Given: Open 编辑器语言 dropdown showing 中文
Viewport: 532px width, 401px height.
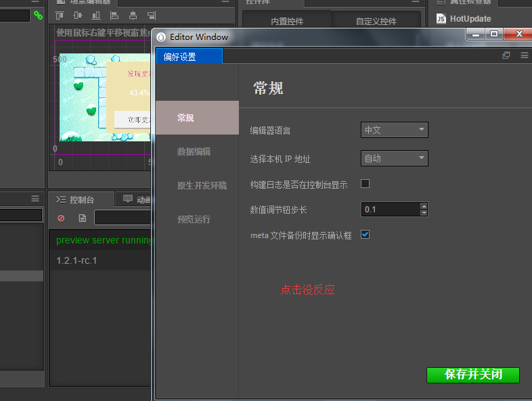Looking at the screenshot, I should coord(394,130).
